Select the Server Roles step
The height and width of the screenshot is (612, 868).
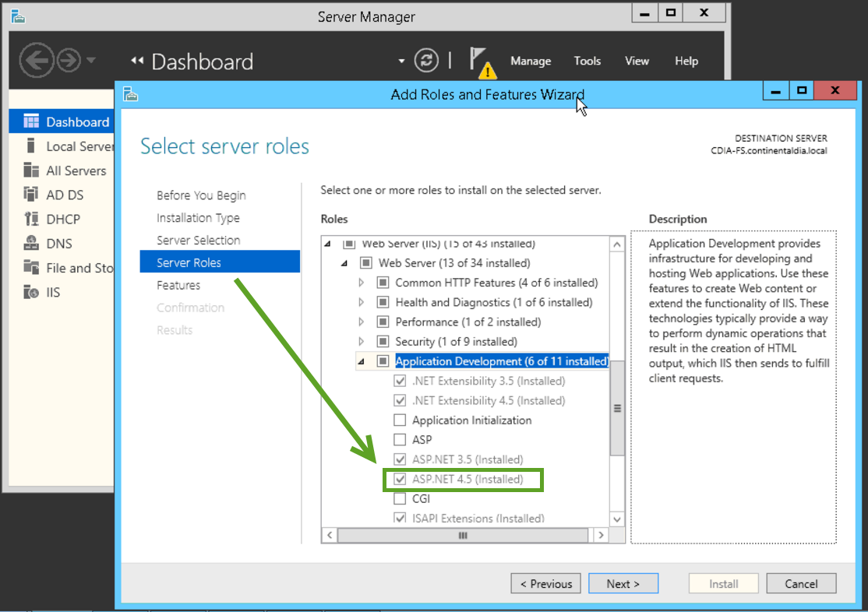[220, 262]
